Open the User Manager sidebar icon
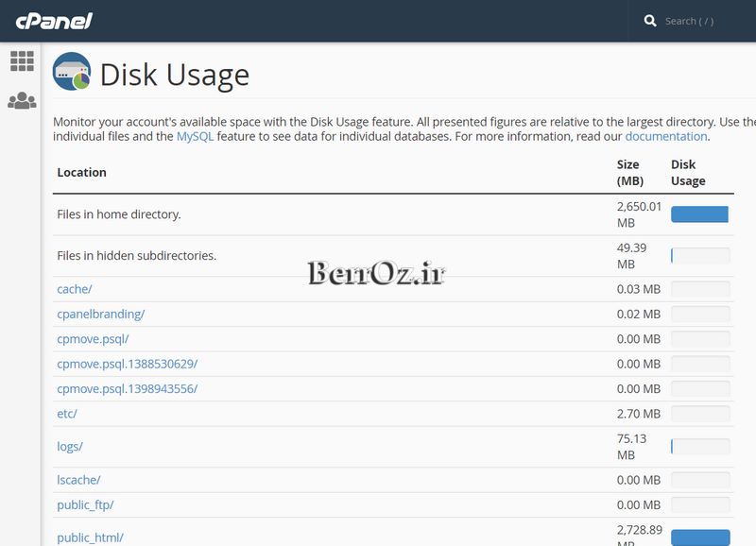Screen dimensions: 756x546 [22, 100]
